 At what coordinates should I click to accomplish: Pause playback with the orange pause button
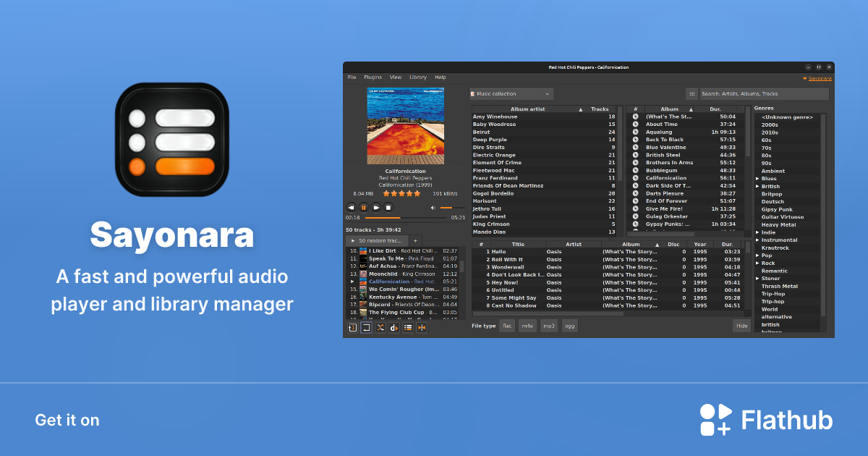(x=364, y=207)
